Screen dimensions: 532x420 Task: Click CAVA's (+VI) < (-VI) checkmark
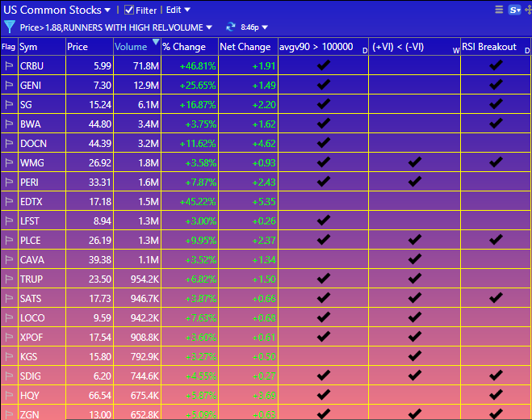click(x=415, y=258)
